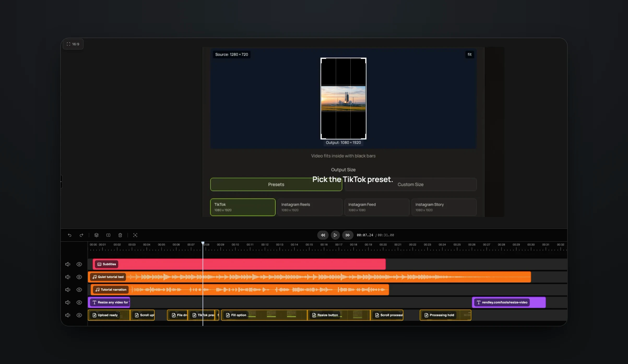Click the rewind playback button

pyautogui.click(x=323, y=235)
